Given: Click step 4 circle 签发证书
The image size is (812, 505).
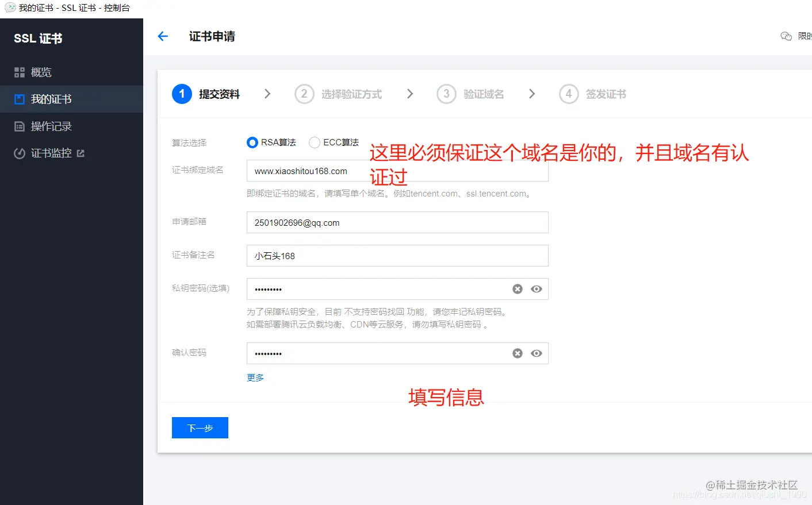Looking at the screenshot, I should tap(569, 94).
